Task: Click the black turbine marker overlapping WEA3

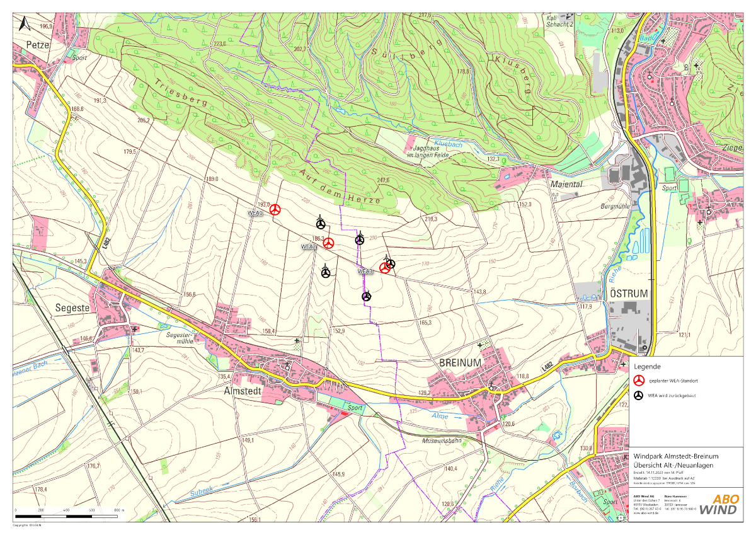Action: pos(390,263)
